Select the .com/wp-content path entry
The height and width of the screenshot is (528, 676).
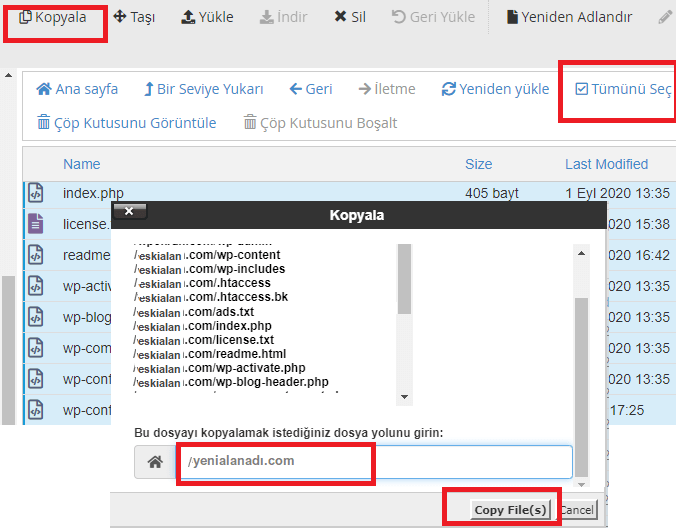tap(207, 255)
